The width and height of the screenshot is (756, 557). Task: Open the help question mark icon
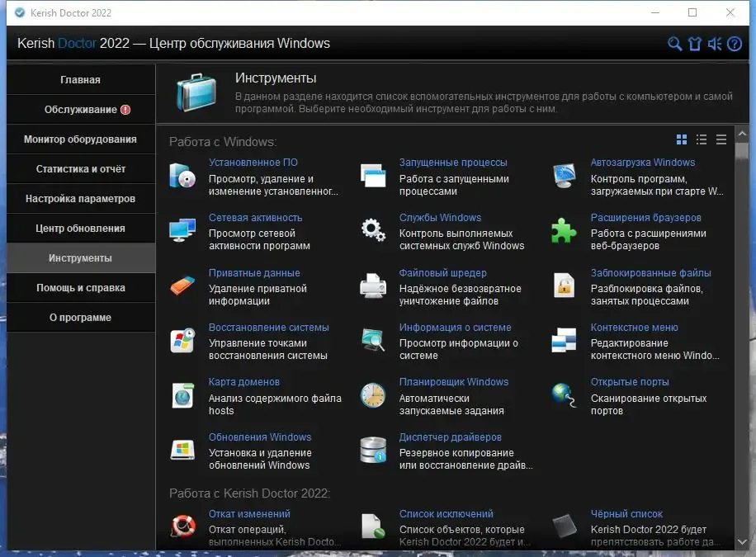click(735, 44)
